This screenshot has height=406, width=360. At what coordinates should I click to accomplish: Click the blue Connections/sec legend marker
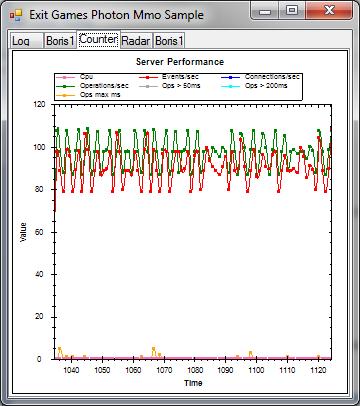tap(230, 77)
